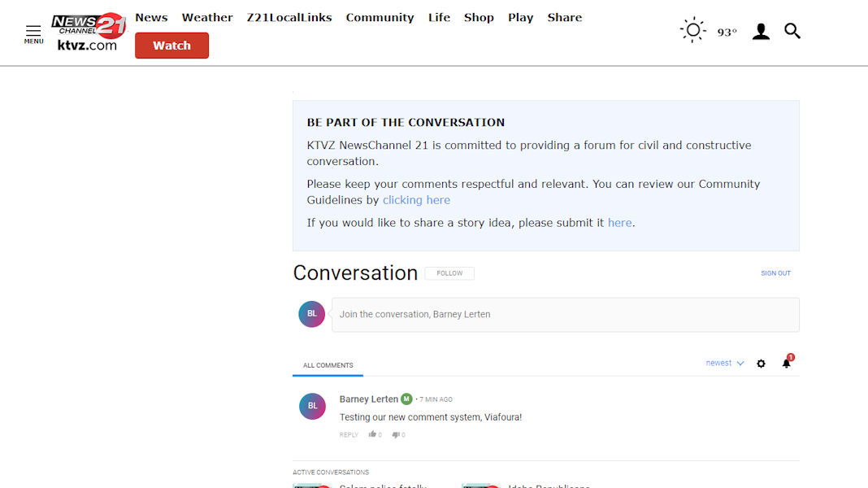Open the user account icon
Image resolution: width=868 pixels, height=488 pixels.
[x=761, y=32]
